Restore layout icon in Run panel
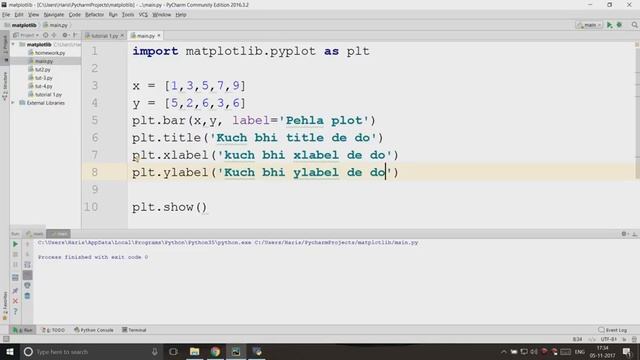The image size is (640, 360). pos(15,278)
